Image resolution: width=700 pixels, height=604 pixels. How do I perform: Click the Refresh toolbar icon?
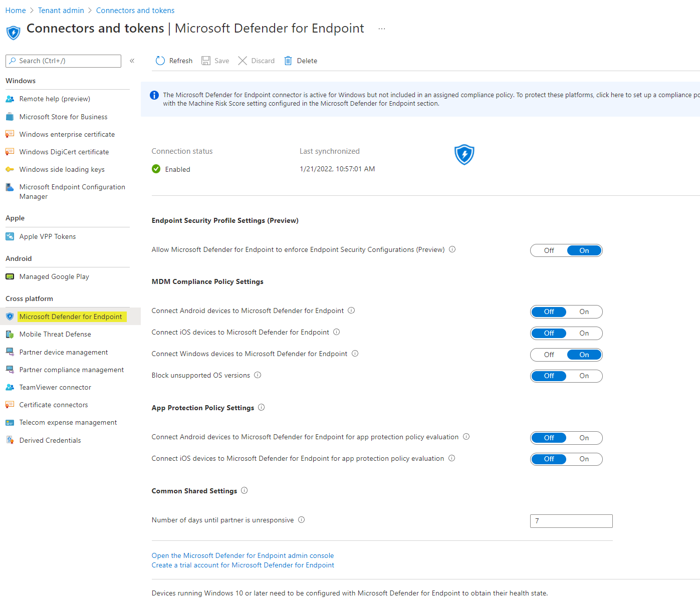coord(160,60)
